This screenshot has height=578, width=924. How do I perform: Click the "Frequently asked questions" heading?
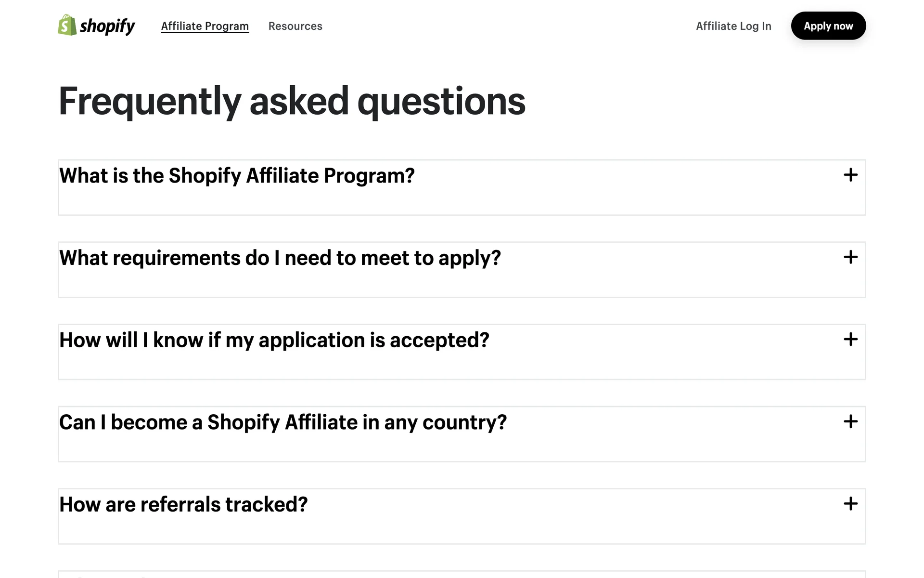pyautogui.click(x=292, y=101)
